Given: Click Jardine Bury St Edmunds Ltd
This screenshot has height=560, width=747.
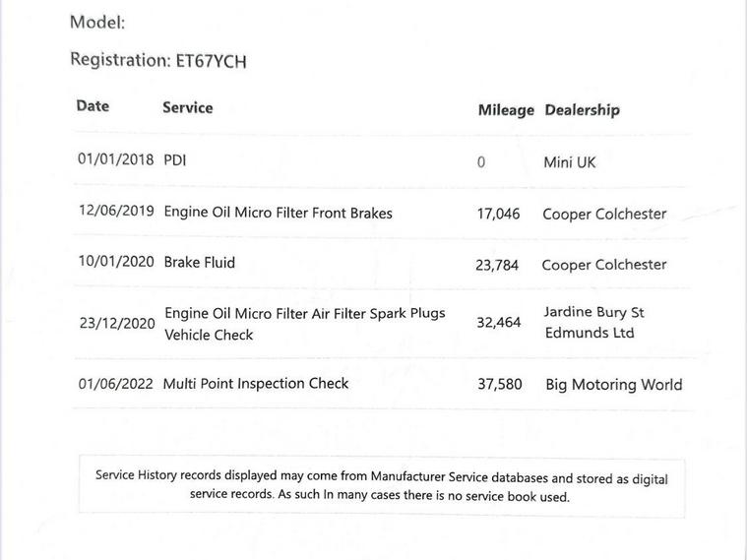Looking at the screenshot, I should pos(593,323).
